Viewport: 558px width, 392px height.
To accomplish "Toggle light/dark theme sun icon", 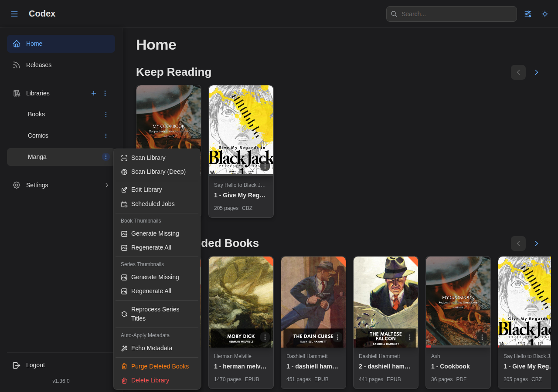I will pos(545,14).
